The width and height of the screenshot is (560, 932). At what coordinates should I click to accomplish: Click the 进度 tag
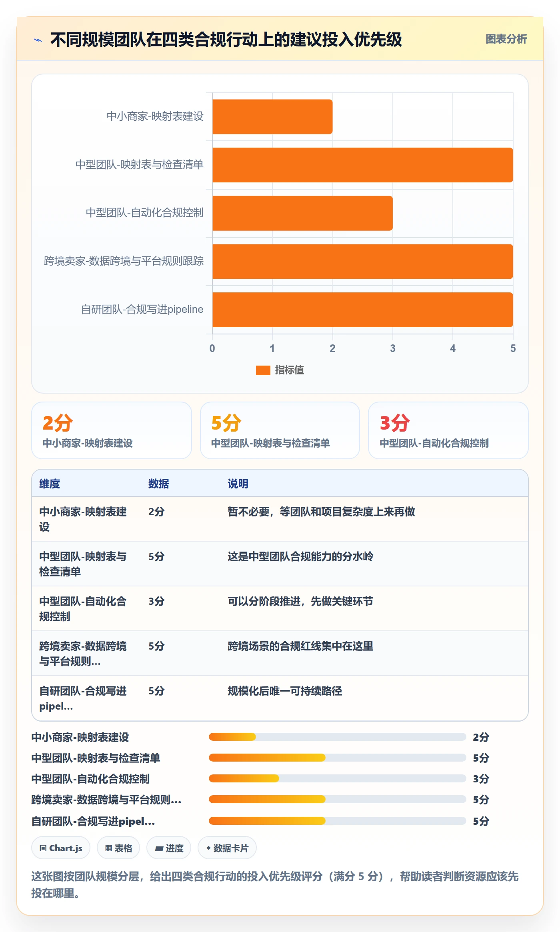(169, 848)
